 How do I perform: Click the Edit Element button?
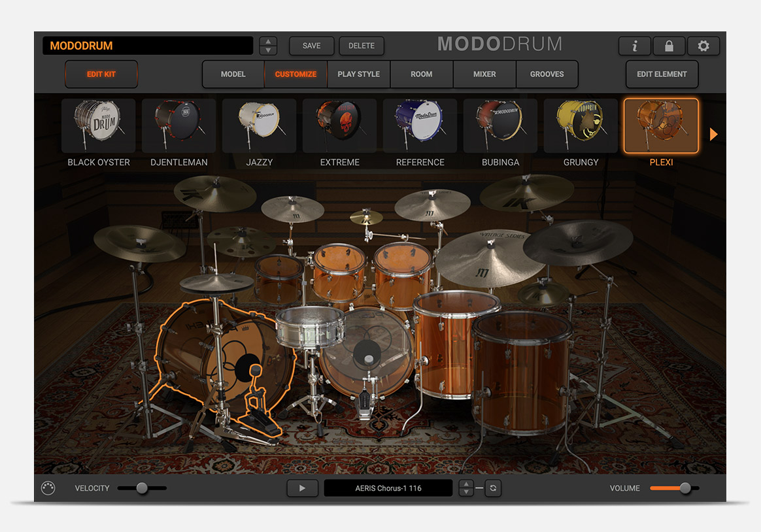point(662,75)
